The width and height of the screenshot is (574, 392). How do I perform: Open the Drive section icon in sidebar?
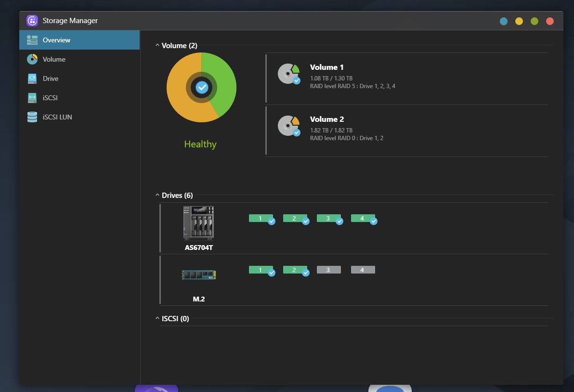point(32,78)
